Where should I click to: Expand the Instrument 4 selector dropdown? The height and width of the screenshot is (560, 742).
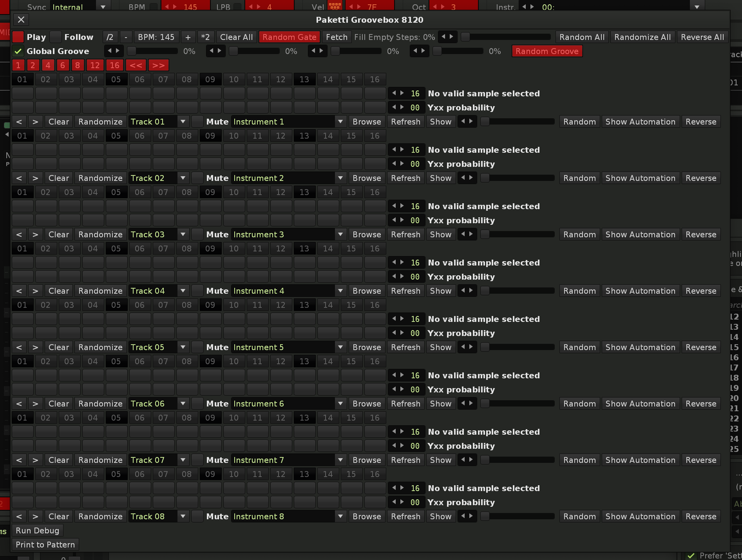point(340,291)
